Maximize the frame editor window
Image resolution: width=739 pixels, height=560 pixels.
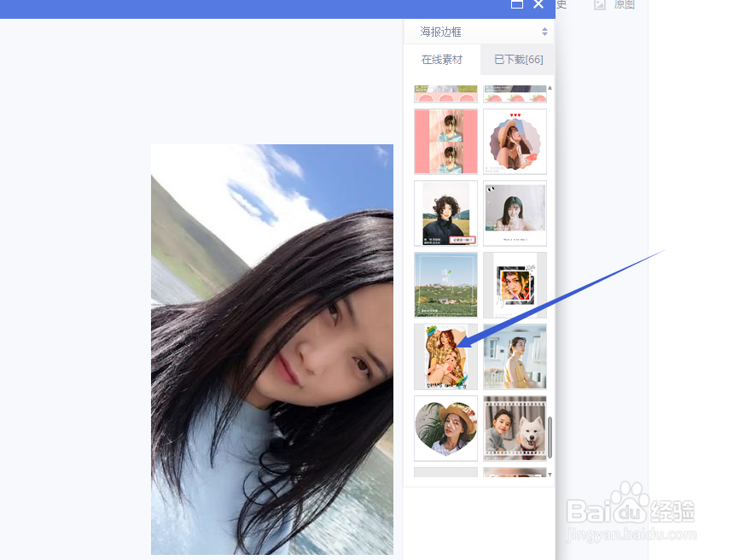pos(517,4)
